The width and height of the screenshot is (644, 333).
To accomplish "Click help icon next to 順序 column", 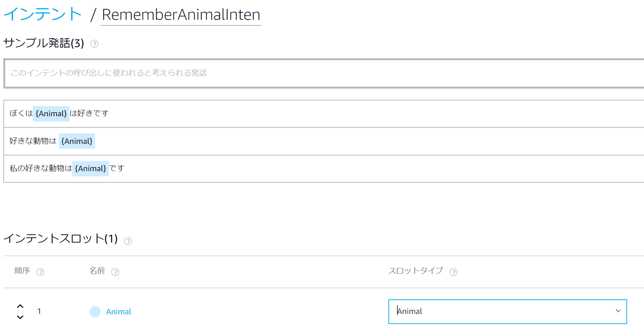I will point(40,272).
